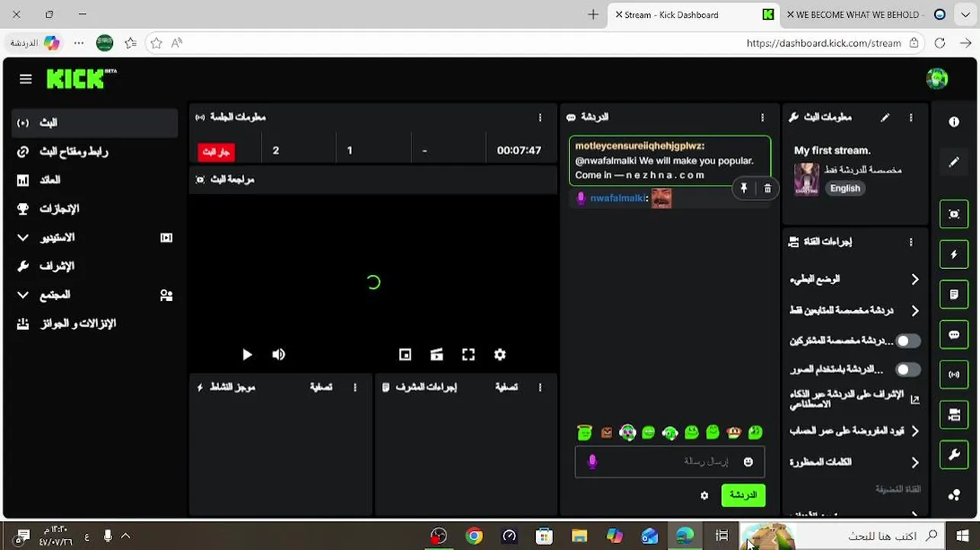Expand the الإشراف sidebar section

tap(95, 266)
